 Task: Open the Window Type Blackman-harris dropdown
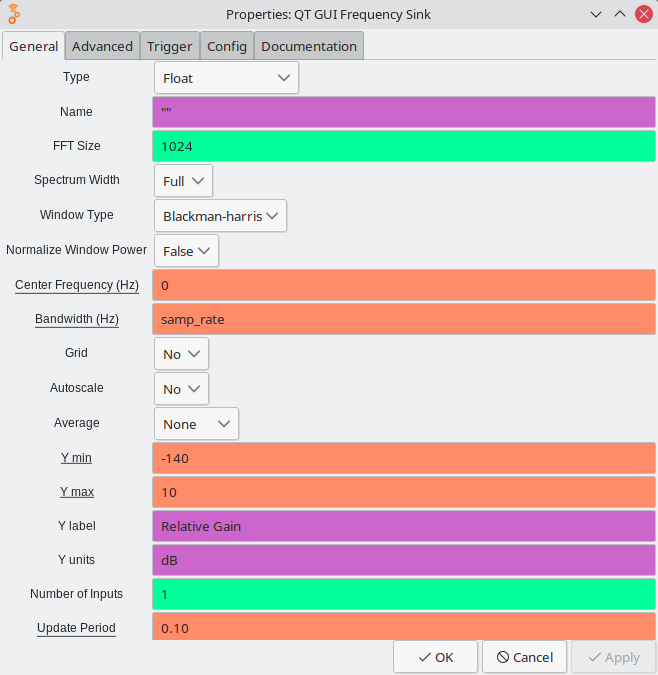click(220, 216)
